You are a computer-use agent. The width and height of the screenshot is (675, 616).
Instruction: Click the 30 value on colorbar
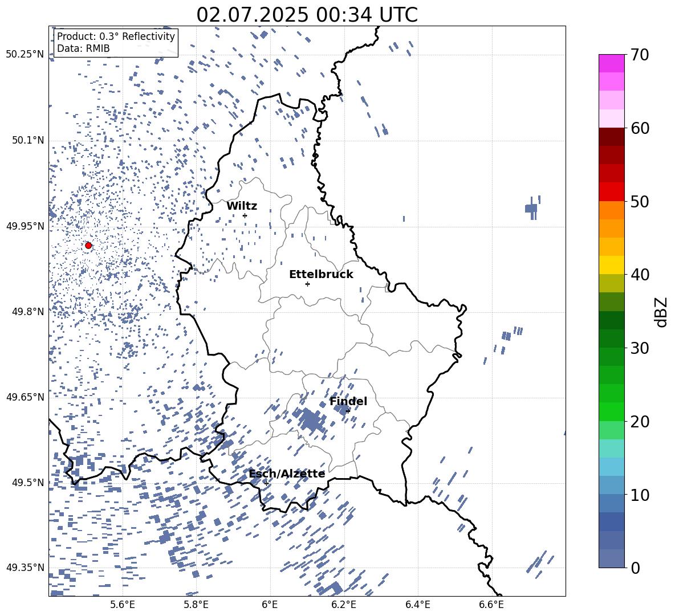(x=640, y=348)
